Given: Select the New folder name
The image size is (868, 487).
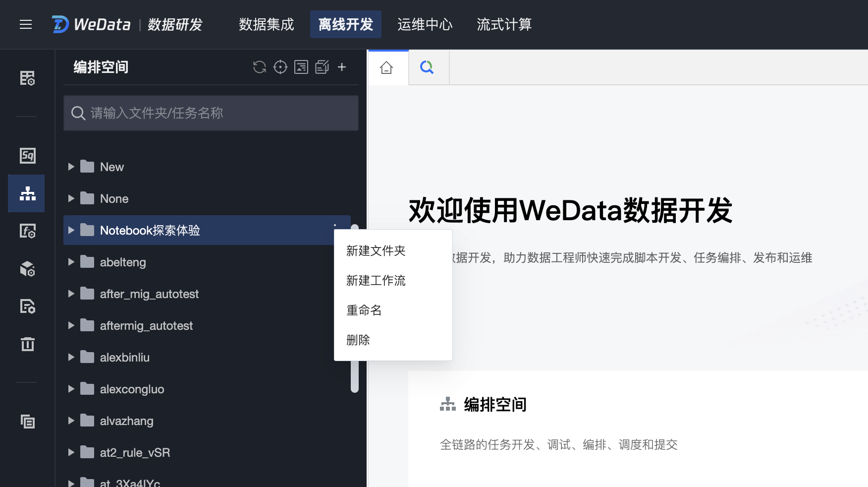Looking at the screenshot, I should pyautogui.click(x=112, y=167).
